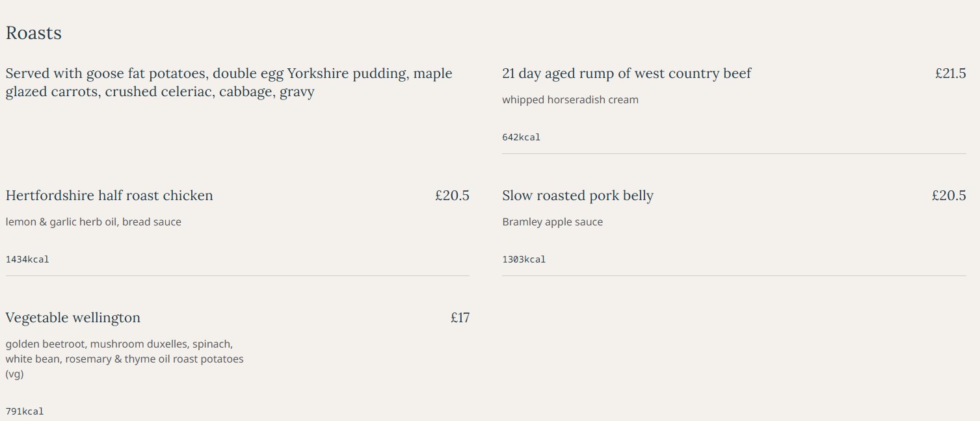Click the whipped horseradish cream description
This screenshot has width=980, height=421.
(570, 99)
